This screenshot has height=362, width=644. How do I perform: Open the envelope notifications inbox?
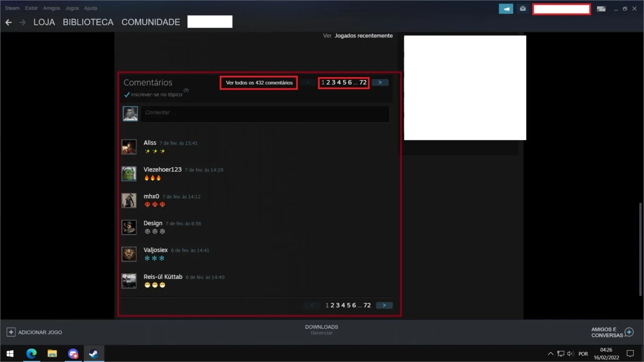(523, 9)
